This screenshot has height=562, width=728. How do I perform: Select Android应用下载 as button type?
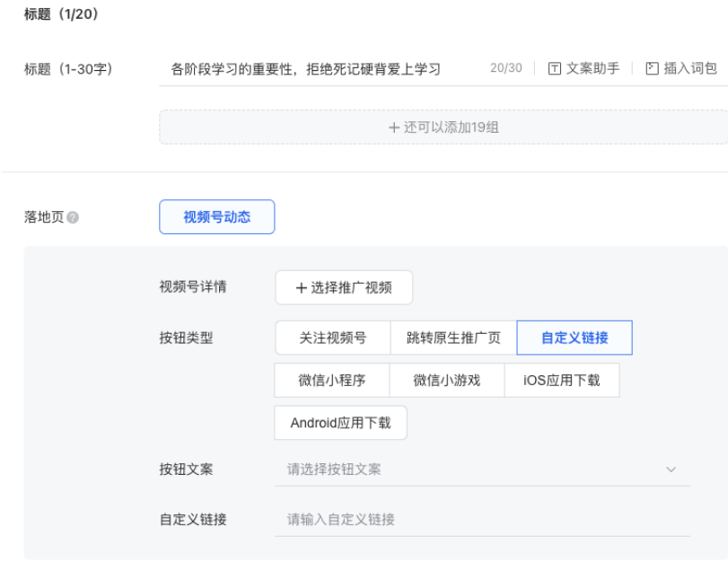tap(340, 423)
